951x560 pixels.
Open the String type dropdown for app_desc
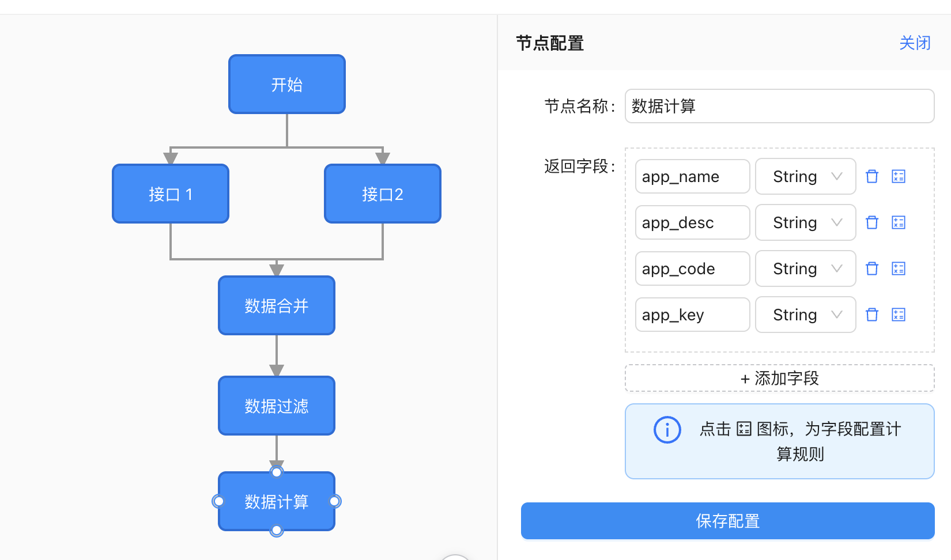tap(805, 222)
